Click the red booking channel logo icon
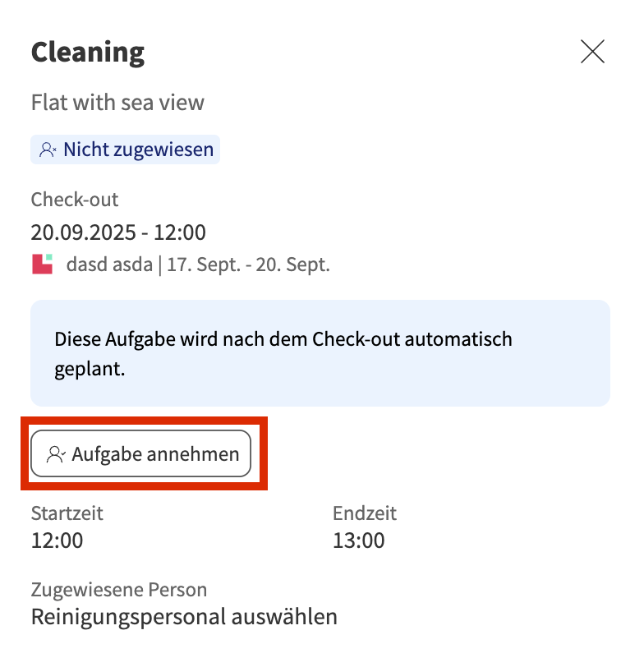The height and width of the screenshot is (667, 644). [42, 264]
